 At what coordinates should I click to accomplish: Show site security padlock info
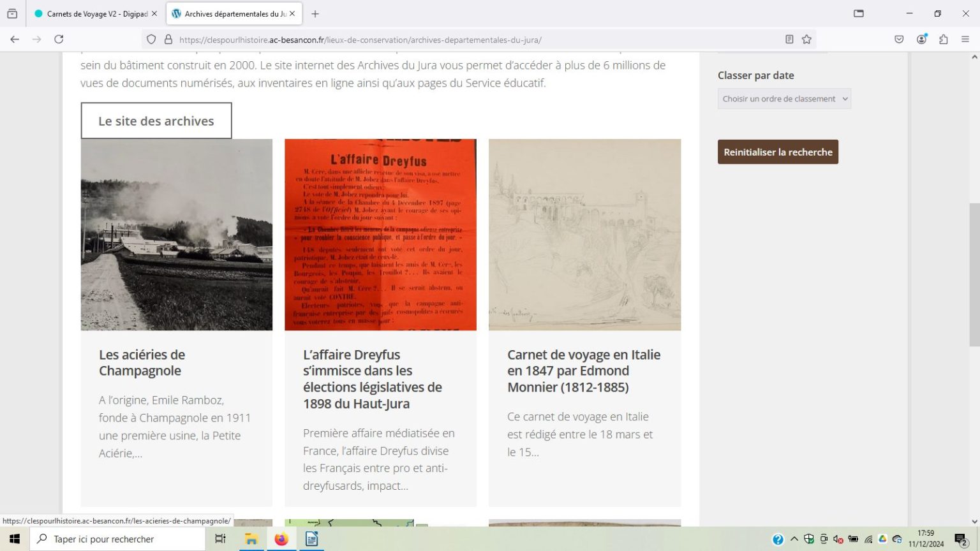tap(168, 40)
